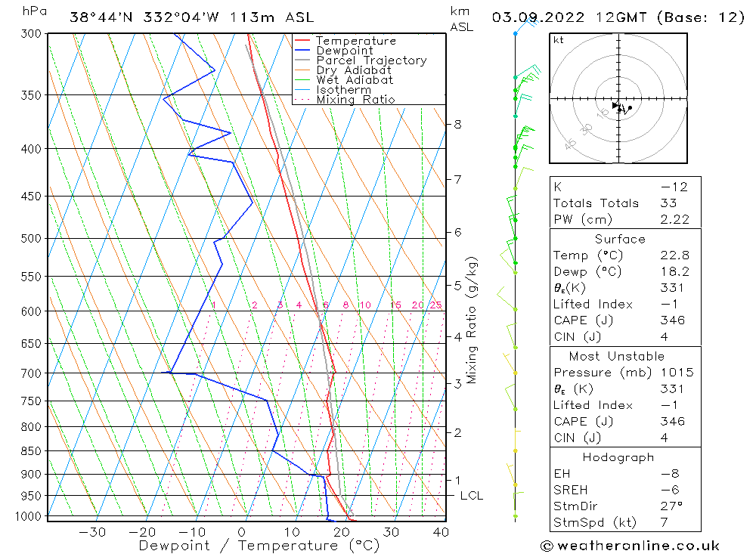The image size is (756, 554).
Task: Click the 850 hPa pressure label
Action: (31, 450)
